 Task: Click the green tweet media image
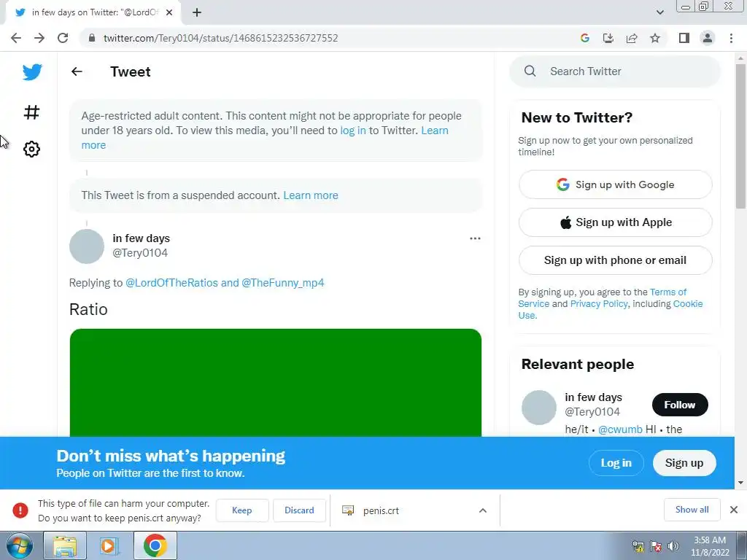pos(275,382)
